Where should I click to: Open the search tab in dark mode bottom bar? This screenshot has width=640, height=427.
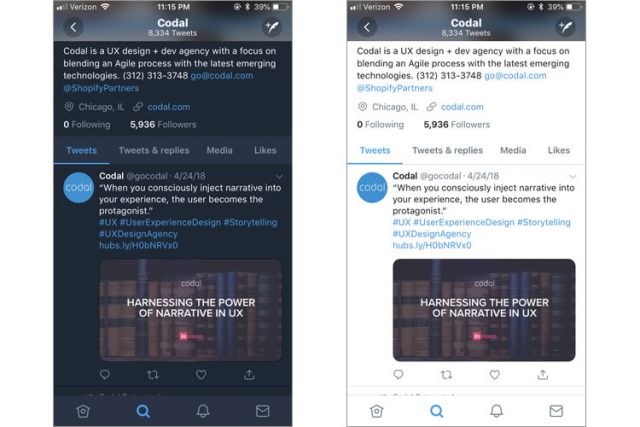143,411
